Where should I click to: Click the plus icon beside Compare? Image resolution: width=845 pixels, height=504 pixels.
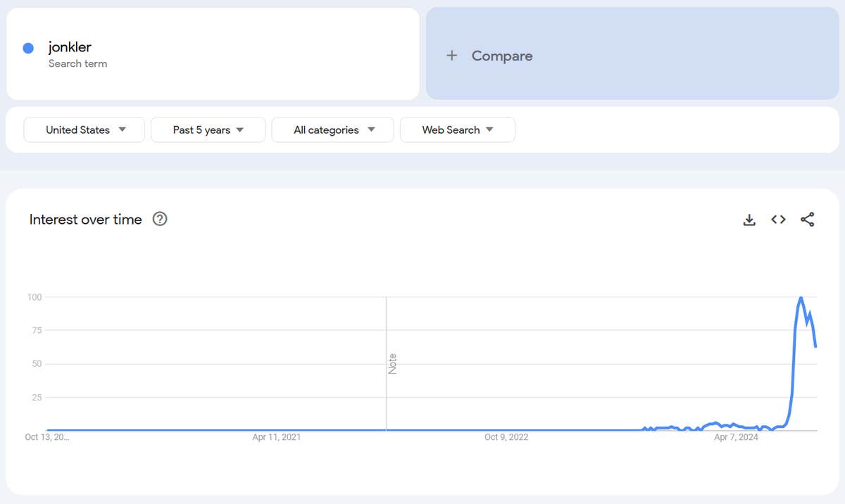click(x=452, y=56)
